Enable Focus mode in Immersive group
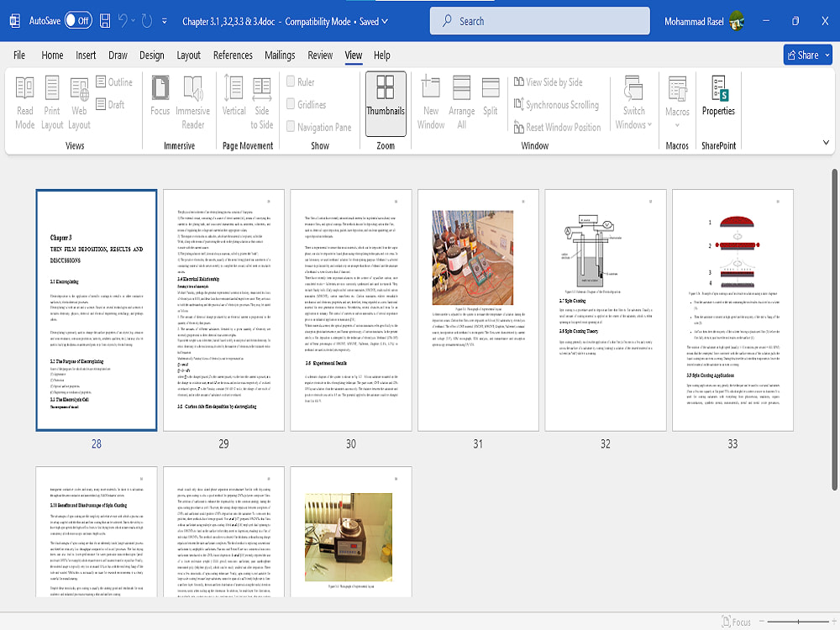This screenshot has width=840, height=630. 160,97
